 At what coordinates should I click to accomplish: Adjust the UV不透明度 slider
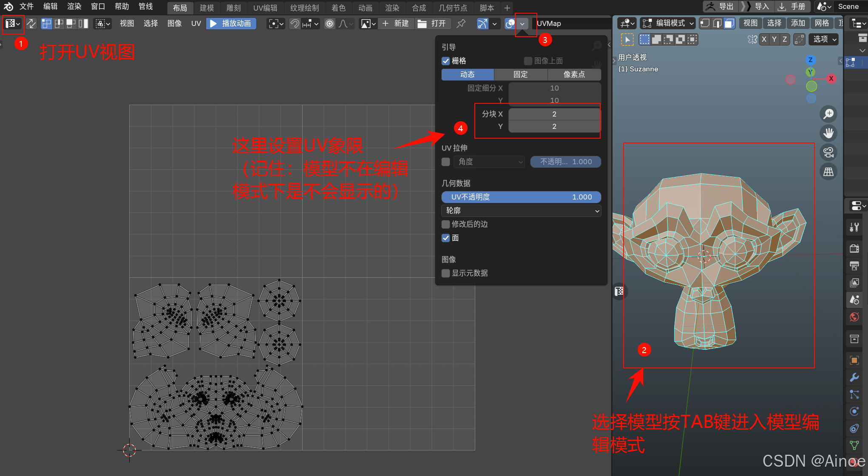tap(521, 197)
